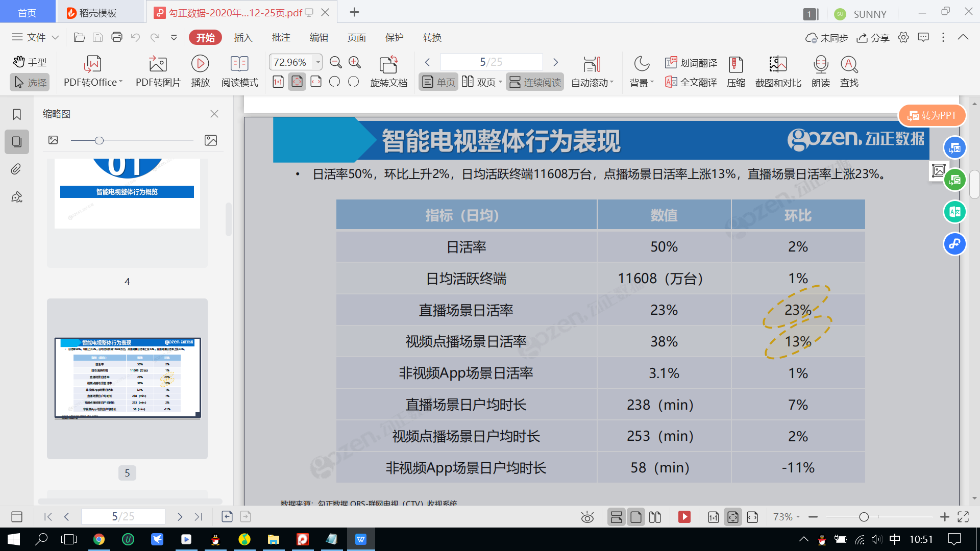Toggle status bar two-page icon
The height and width of the screenshot is (551, 980).
655,517
